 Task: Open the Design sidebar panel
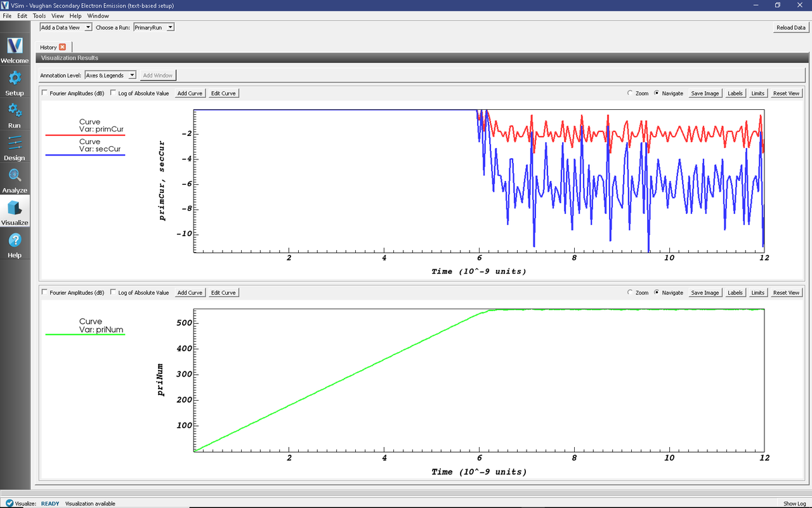15,147
